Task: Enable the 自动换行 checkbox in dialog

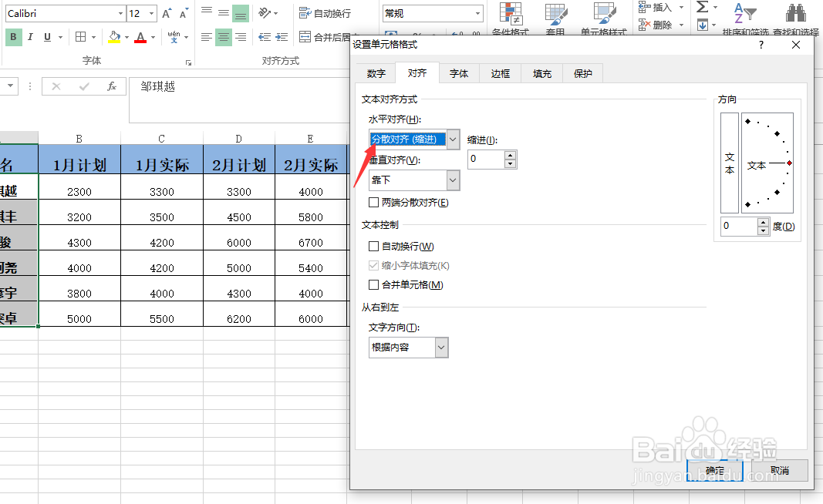Action: coord(374,246)
